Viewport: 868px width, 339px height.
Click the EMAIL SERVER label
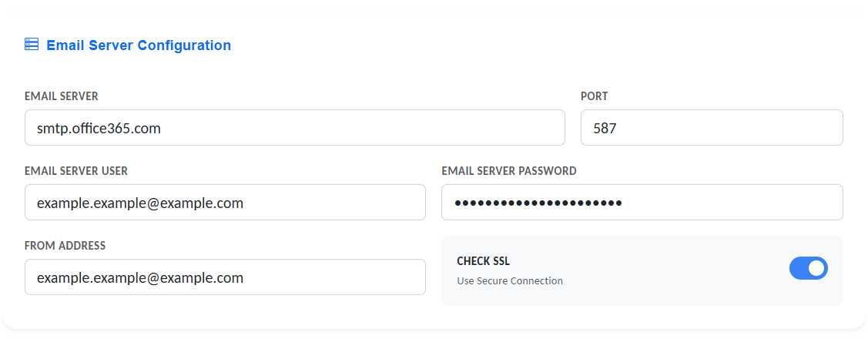click(x=62, y=96)
